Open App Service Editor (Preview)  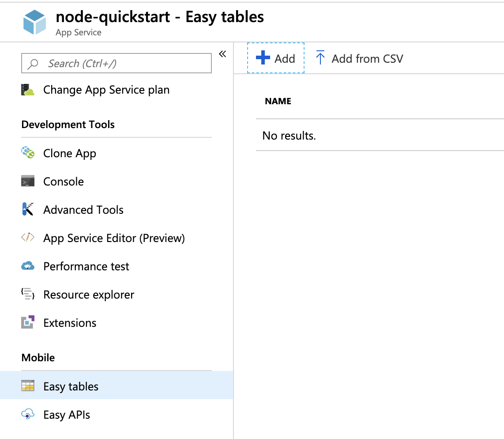114,238
